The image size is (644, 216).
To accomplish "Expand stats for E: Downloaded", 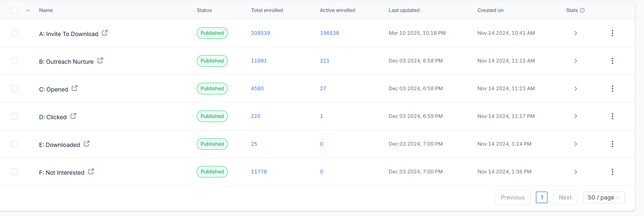I will click(x=576, y=144).
